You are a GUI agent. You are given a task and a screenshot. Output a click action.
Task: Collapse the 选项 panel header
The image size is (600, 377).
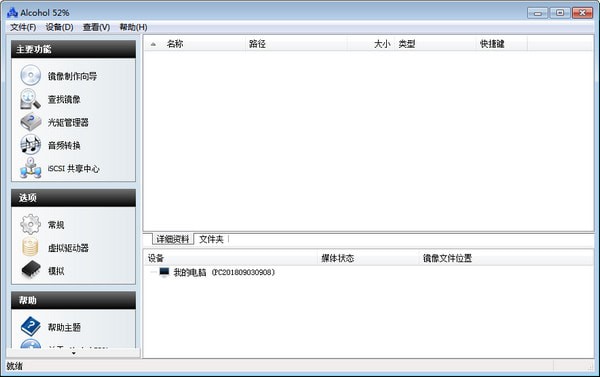pyautogui.click(x=73, y=197)
